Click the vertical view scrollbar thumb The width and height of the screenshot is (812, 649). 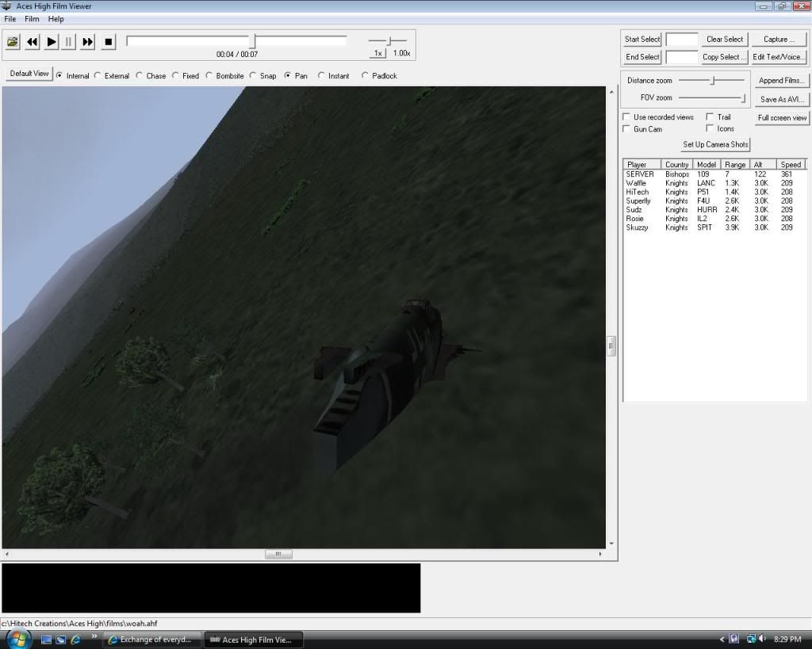[x=611, y=345]
